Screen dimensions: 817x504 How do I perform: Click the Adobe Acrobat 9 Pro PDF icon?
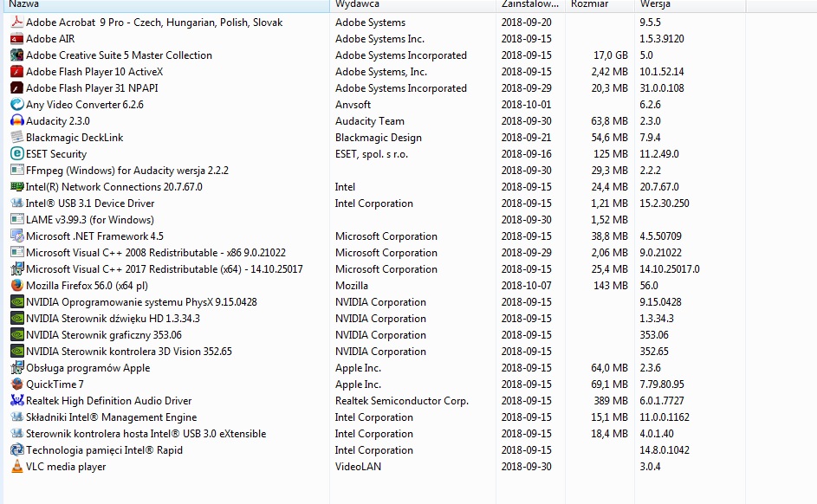click(x=17, y=22)
